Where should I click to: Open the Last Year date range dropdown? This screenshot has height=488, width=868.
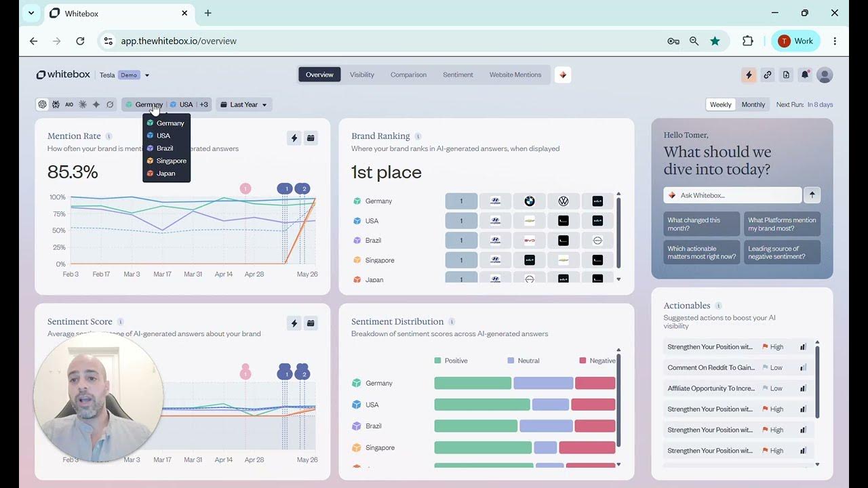point(244,104)
